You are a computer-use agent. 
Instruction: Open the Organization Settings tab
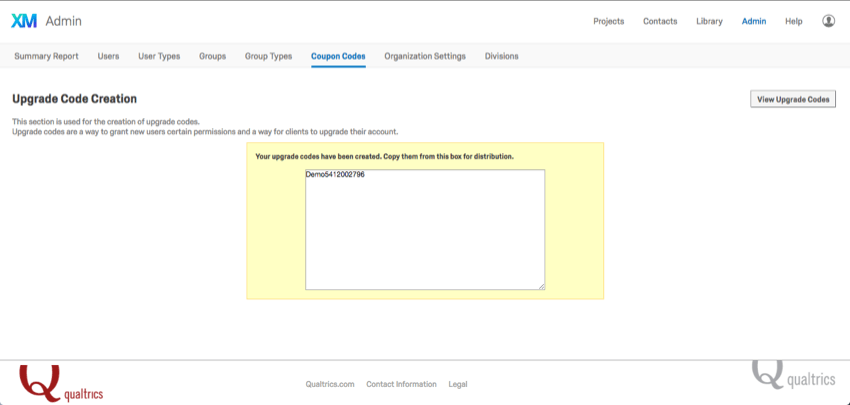(425, 56)
